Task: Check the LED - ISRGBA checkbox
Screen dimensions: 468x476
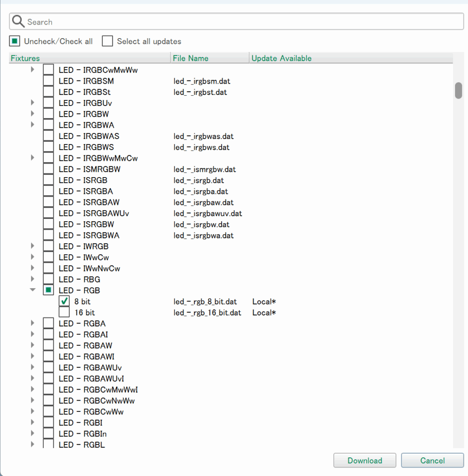Action: pos(48,191)
